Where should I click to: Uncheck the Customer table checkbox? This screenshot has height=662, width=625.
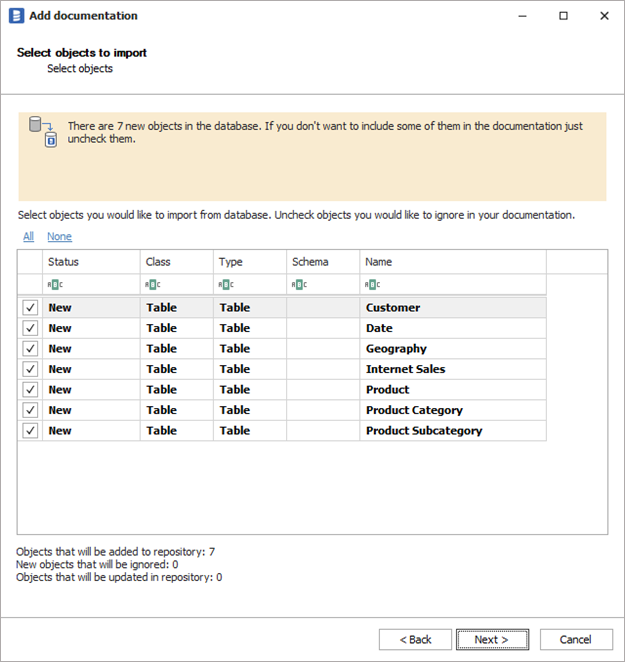(x=30, y=308)
